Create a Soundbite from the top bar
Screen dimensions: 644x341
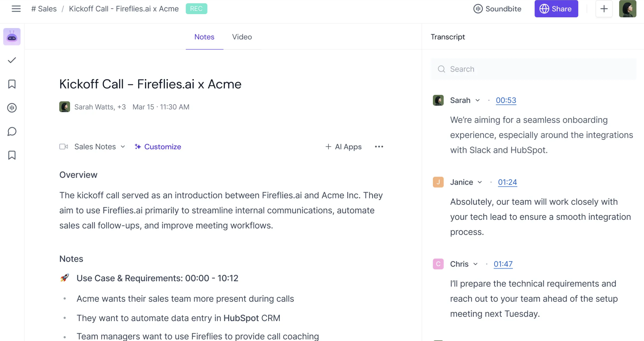[497, 9]
